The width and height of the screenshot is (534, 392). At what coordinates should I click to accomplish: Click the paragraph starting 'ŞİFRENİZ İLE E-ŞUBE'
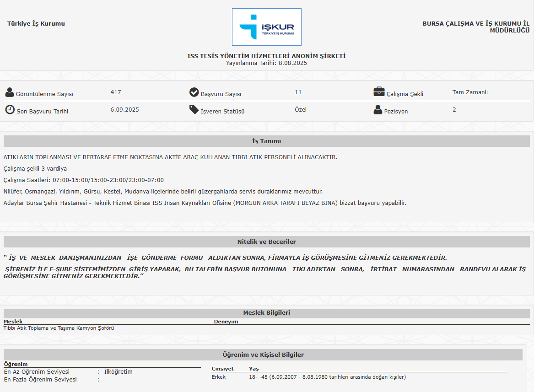(264, 273)
